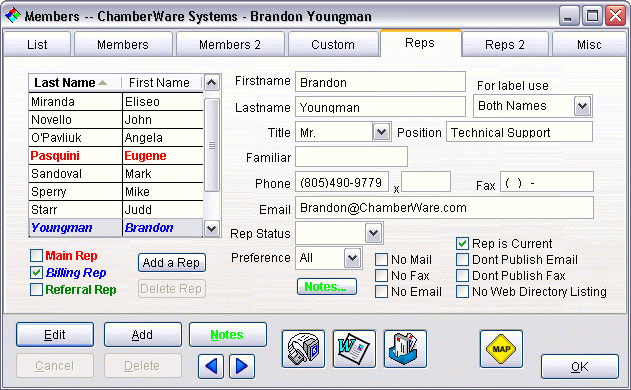Enable the No Mail checkbox
This screenshot has height=390, width=631.
coord(381,260)
